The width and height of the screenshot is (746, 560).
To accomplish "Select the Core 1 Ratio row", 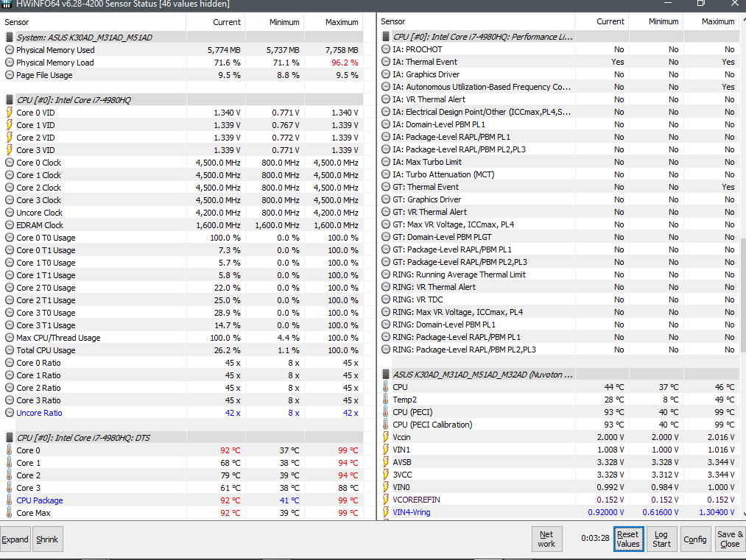I will 182,375.
